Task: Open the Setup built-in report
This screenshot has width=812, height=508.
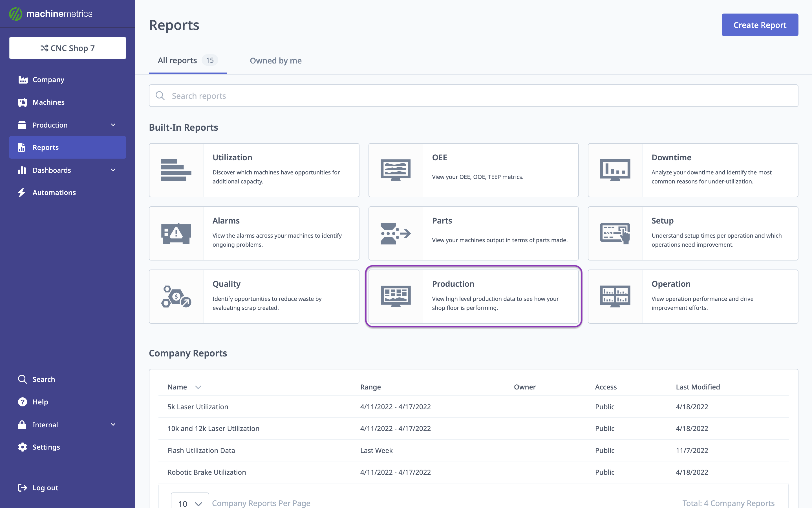Action: click(693, 233)
